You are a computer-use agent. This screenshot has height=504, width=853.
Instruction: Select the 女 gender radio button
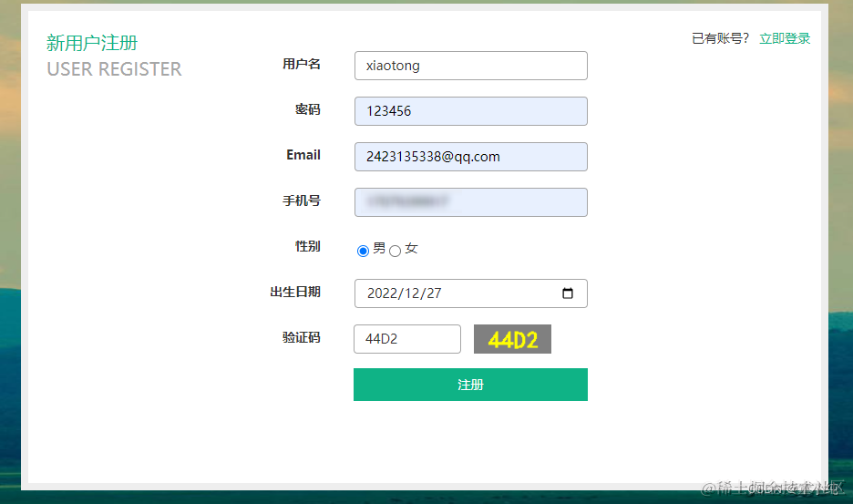click(395, 251)
